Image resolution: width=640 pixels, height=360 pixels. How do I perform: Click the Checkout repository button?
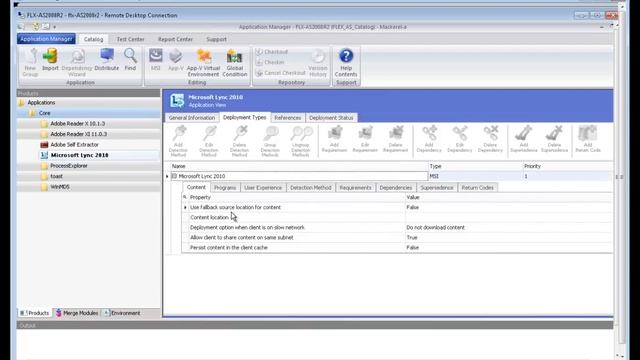pyautogui.click(x=272, y=52)
